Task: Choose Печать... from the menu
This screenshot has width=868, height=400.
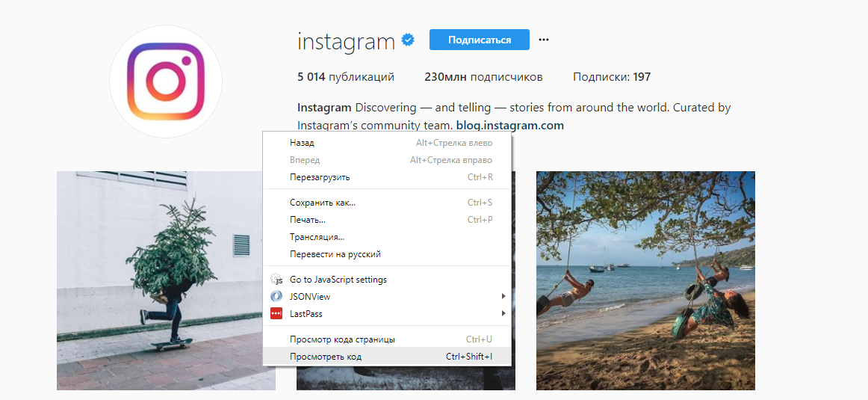Action: [387, 220]
